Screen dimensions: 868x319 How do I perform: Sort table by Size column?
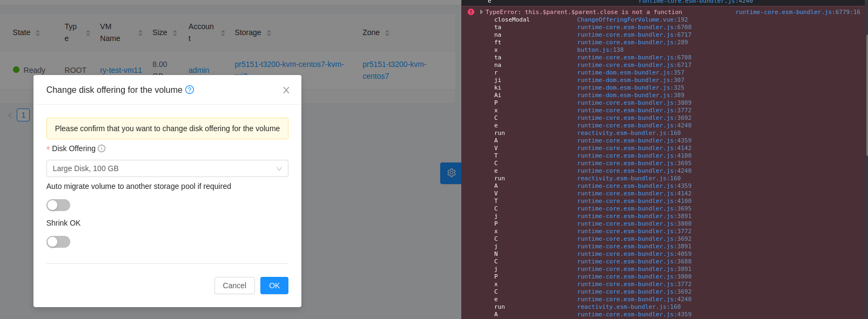175,33
